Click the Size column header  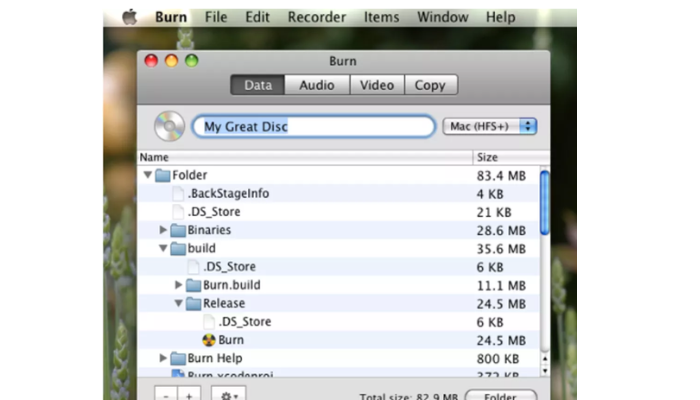[505, 157]
